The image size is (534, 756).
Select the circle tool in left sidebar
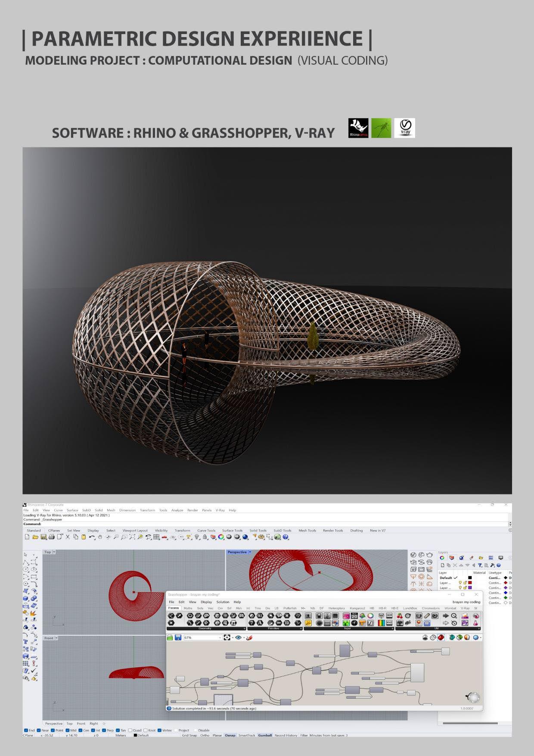click(25, 569)
